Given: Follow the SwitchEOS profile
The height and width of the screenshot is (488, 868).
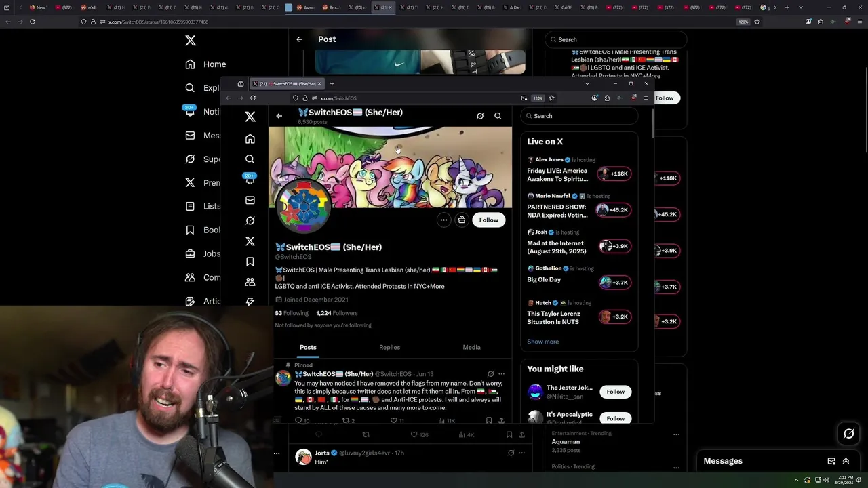Looking at the screenshot, I should [x=489, y=220].
